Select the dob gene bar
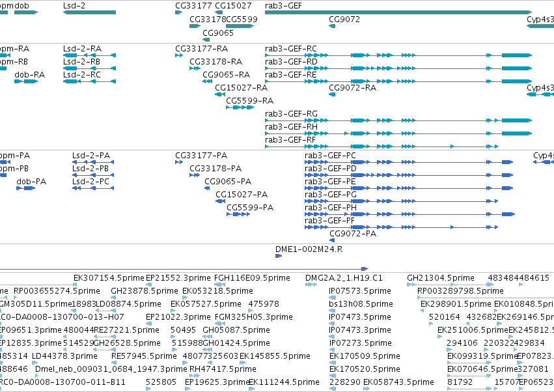Image resolution: width=554 pixels, height=392 pixels. tap(26, 12)
